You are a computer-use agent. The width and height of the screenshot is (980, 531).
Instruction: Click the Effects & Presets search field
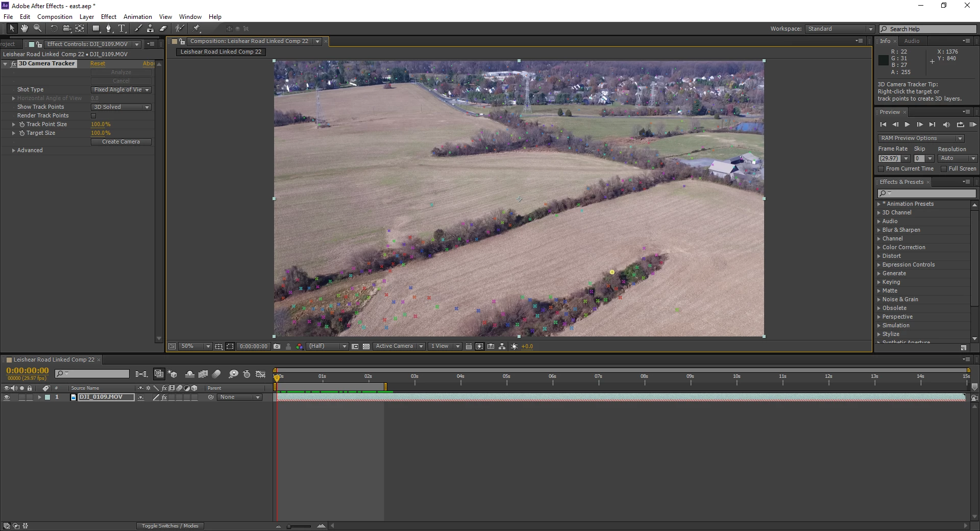926,194
